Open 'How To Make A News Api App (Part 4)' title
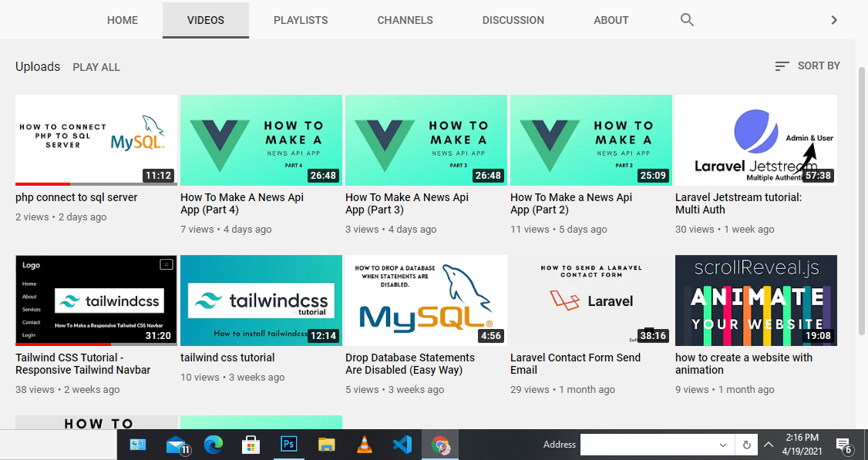868x460 pixels. pyautogui.click(x=242, y=203)
